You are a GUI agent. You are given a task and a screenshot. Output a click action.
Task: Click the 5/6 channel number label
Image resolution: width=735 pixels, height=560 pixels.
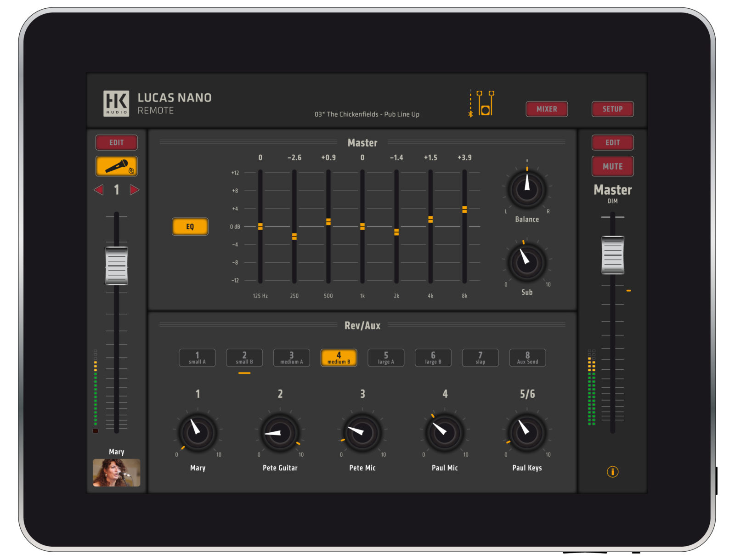[x=527, y=394]
